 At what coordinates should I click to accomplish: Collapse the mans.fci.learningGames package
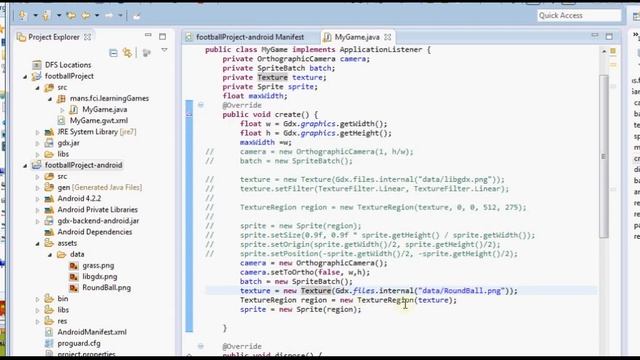(50, 98)
